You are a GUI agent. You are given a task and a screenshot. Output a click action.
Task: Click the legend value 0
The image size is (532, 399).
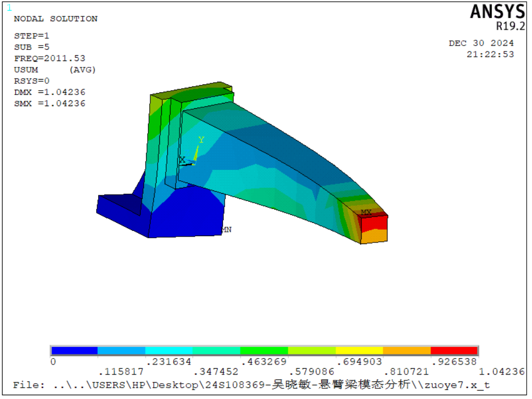(53, 362)
